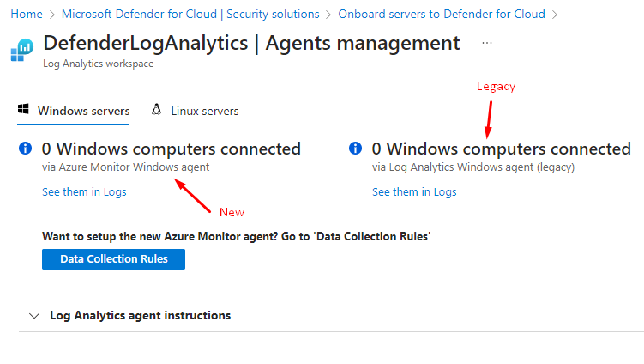644x364 pixels.
Task: Click the Windows logo tab icon
Action: click(24, 110)
